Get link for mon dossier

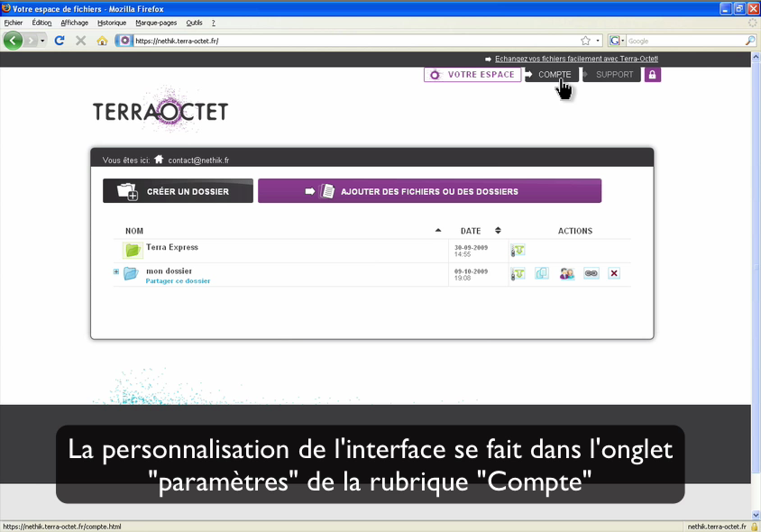point(591,273)
